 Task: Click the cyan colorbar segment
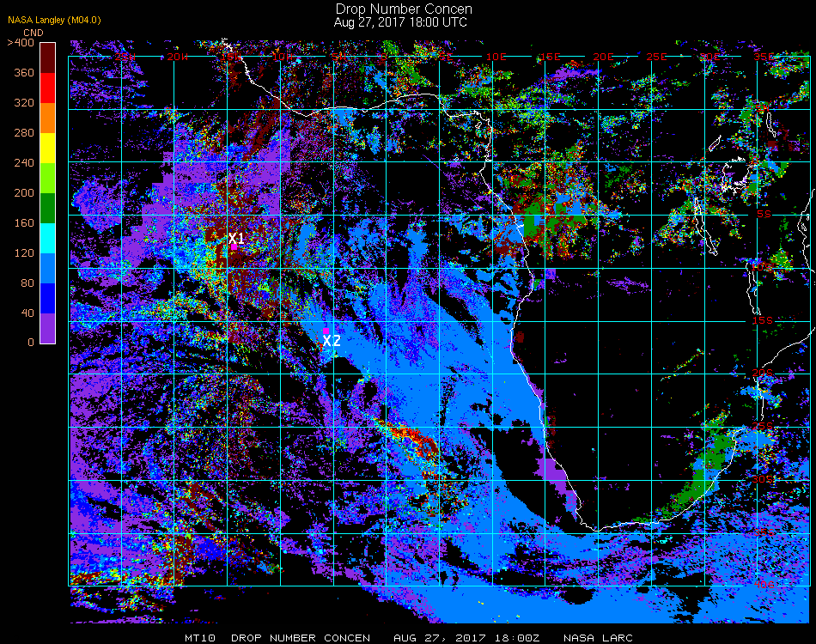coord(47,238)
